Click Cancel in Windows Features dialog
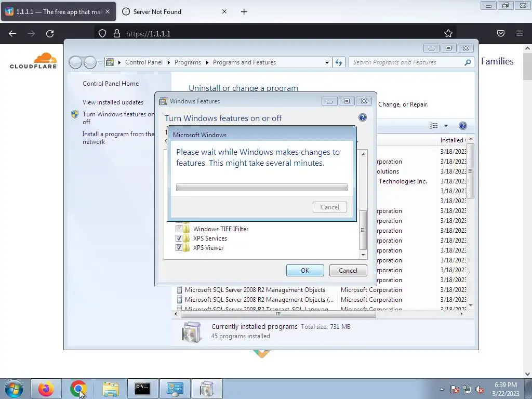The height and width of the screenshot is (399, 532). click(x=348, y=270)
